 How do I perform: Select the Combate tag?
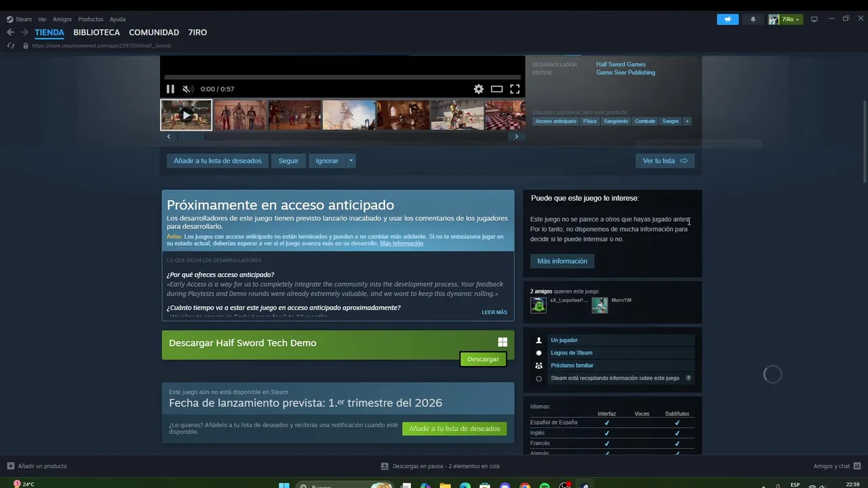pyautogui.click(x=645, y=121)
